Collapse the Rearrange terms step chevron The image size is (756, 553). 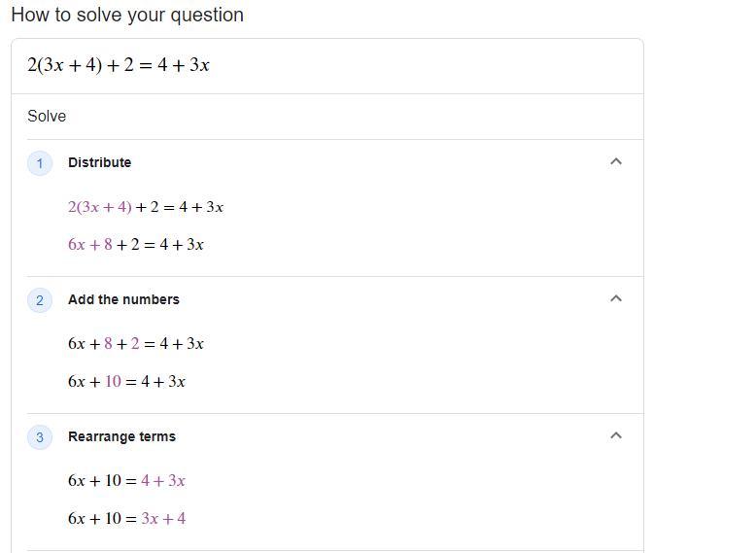[x=615, y=436]
